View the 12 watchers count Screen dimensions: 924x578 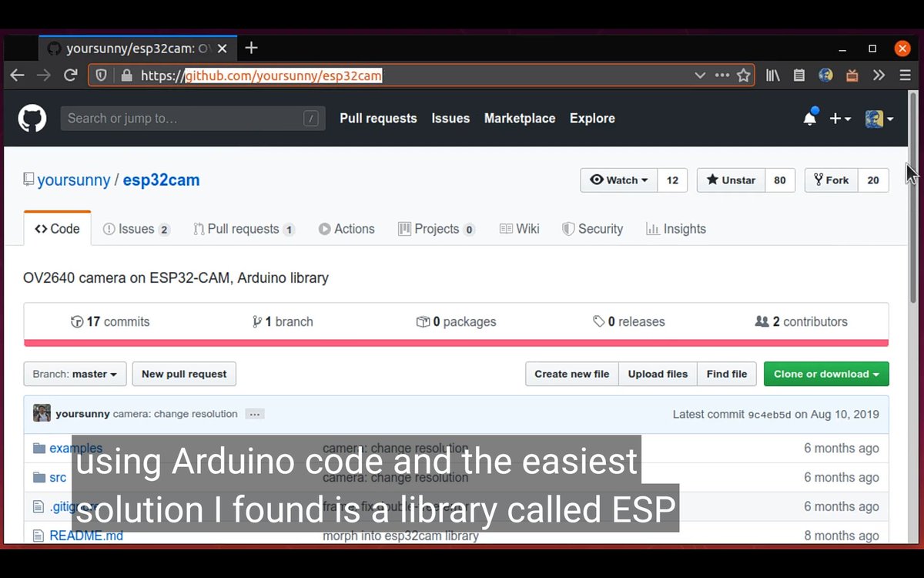point(672,180)
